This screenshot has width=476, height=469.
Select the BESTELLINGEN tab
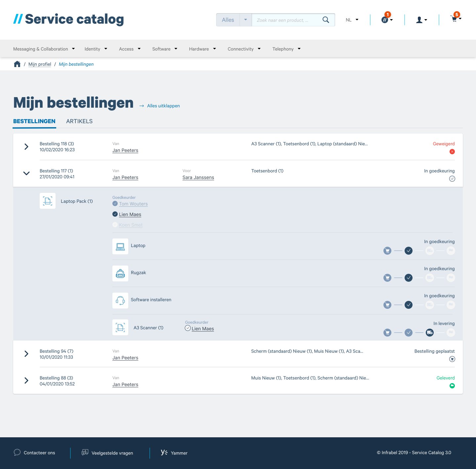point(34,121)
